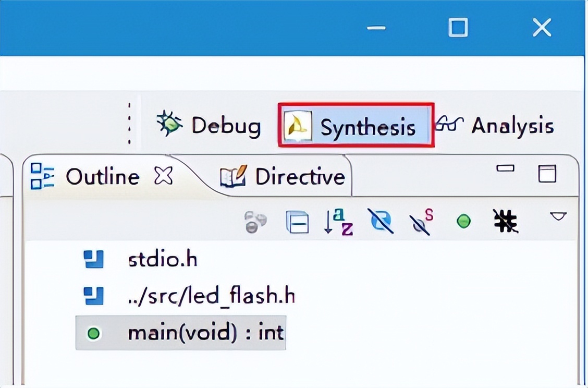Switch to the Debug perspective
This screenshot has height=388, width=588.
point(209,125)
